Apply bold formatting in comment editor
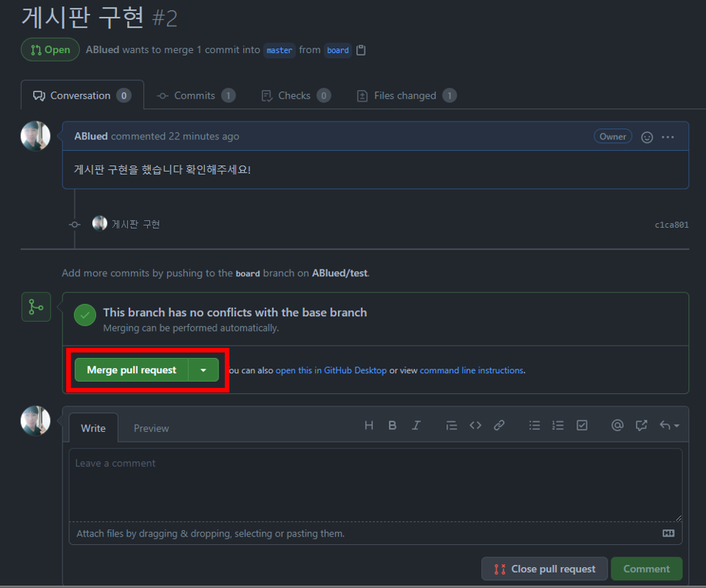This screenshot has height=588, width=706. point(392,426)
